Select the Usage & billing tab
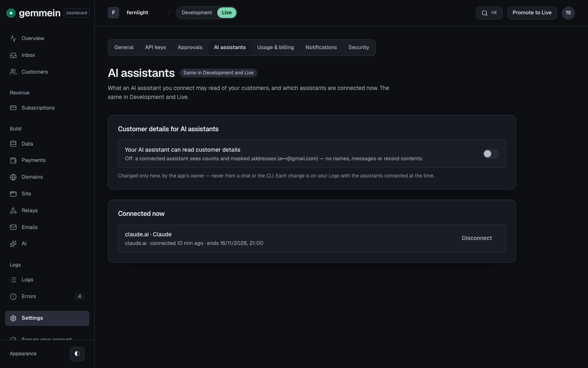This screenshot has height=368, width=588. 276,47
